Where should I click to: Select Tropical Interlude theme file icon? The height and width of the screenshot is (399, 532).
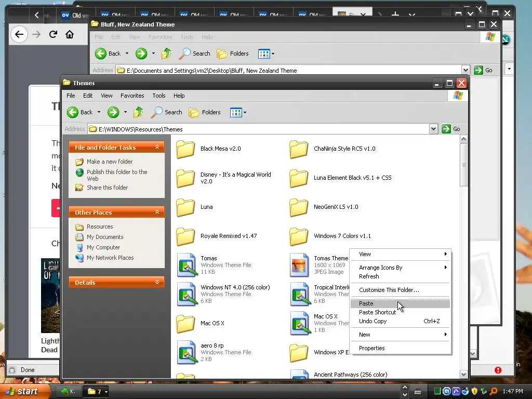pyautogui.click(x=300, y=294)
